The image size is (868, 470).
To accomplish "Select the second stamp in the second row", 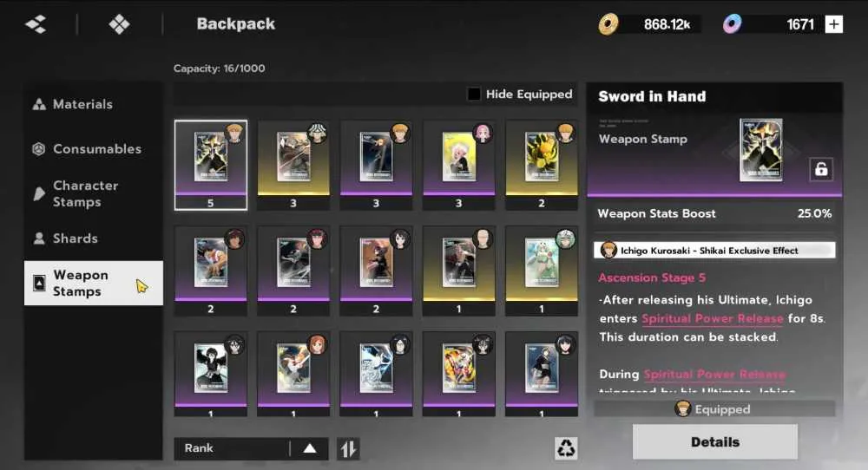I will (x=293, y=271).
